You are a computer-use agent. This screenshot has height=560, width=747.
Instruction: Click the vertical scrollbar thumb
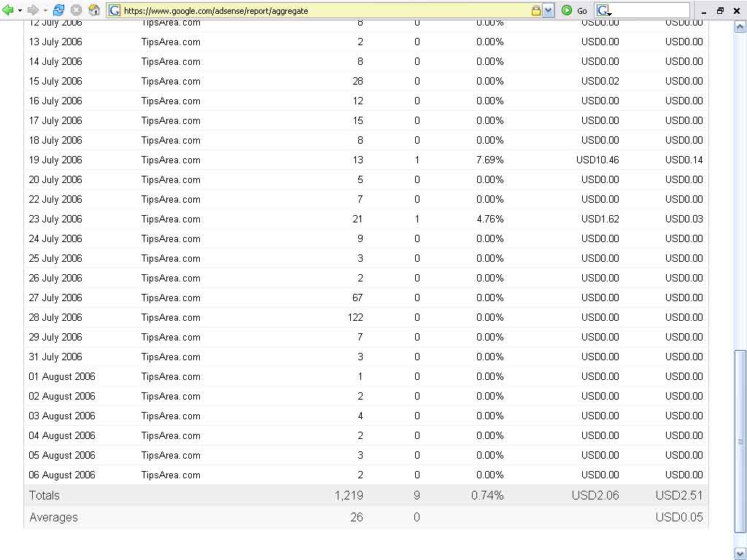tap(740, 441)
